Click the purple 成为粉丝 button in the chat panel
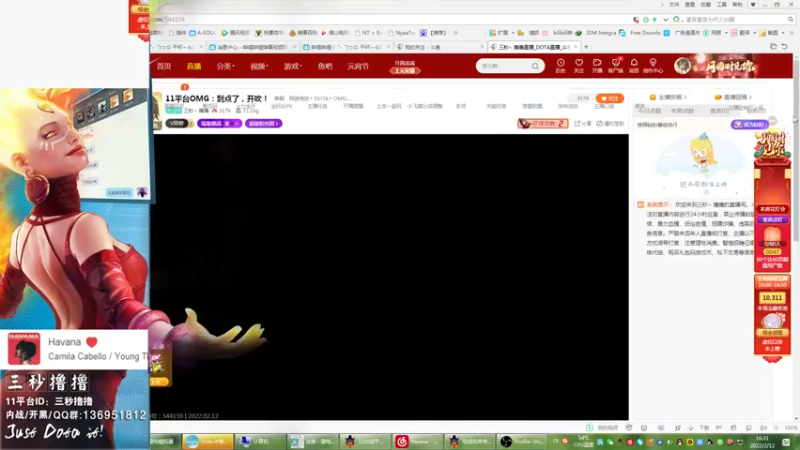The height and width of the screenshot is (450, 800). (x=749, y=124)
